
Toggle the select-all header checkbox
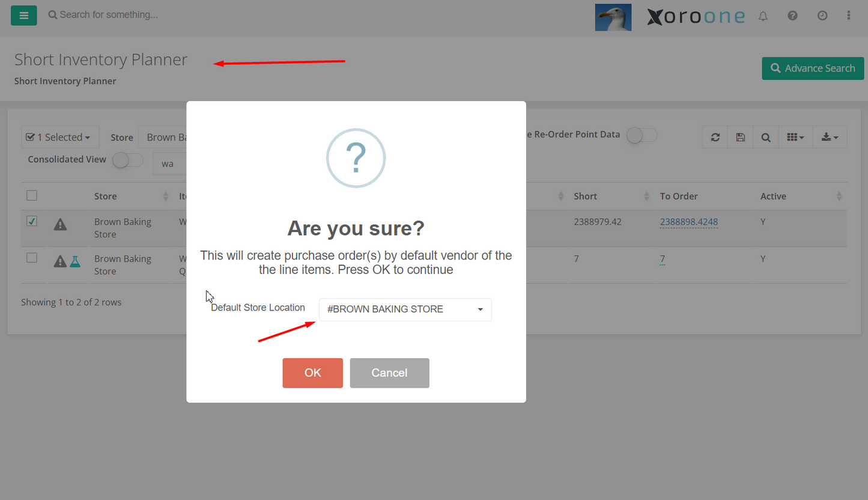click(32, 195)
